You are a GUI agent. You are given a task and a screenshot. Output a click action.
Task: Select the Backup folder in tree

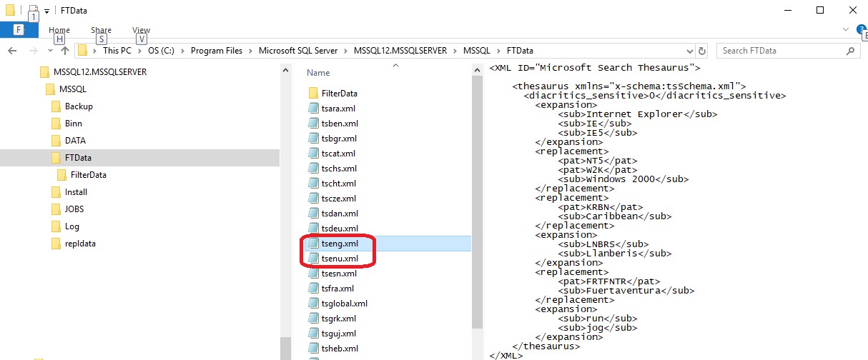pos(79,106)
